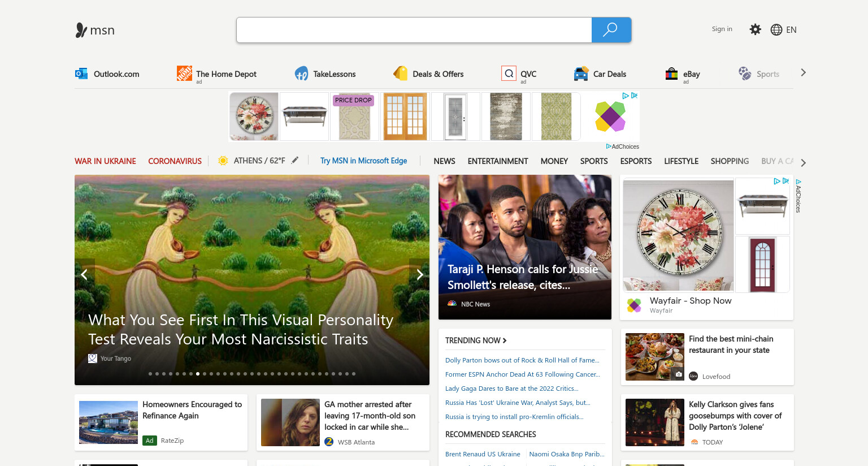Open the LIFESTYLE section
Viewport: 868px width, 466px height.
pyautogui.click(x=681, y=161)
